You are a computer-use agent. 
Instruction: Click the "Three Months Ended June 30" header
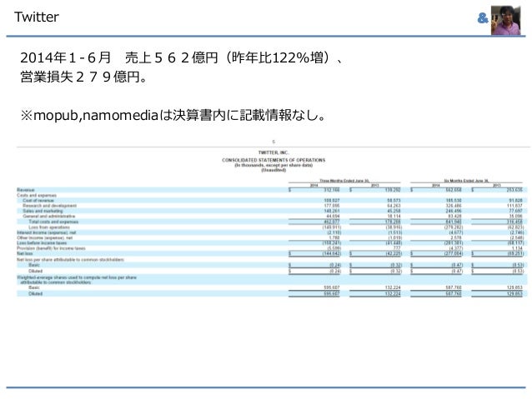click(344, 181)
